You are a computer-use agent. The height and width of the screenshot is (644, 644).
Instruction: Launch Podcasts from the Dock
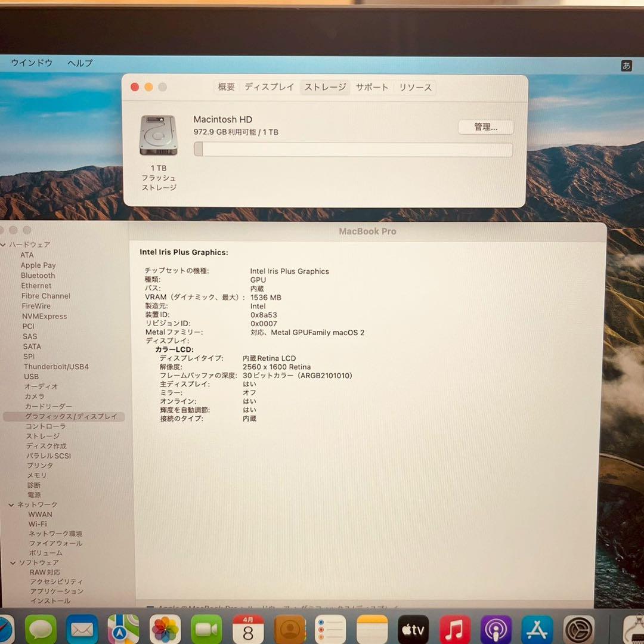tap(496, 629)
